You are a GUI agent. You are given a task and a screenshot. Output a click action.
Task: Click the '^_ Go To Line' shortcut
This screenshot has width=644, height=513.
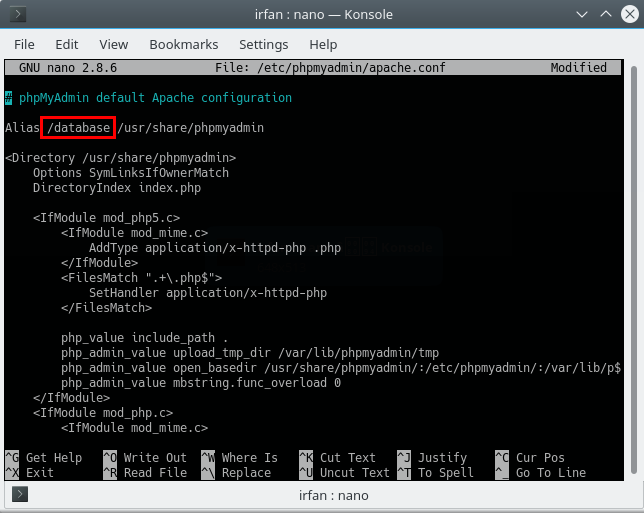coord(541,473)
